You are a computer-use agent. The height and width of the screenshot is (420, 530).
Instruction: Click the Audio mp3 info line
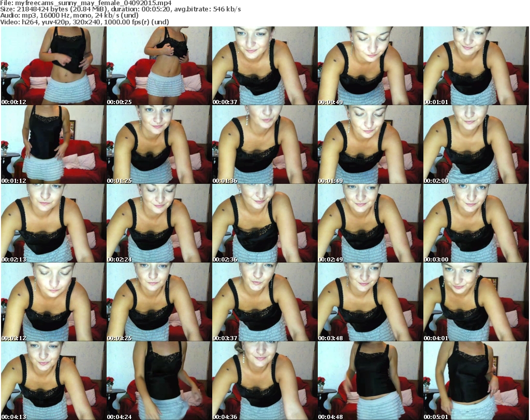69,16
